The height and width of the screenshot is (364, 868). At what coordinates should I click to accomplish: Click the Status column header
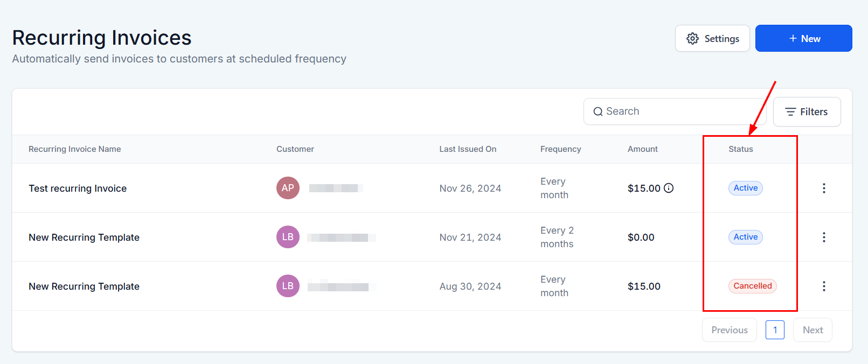[x=740, y=149]
